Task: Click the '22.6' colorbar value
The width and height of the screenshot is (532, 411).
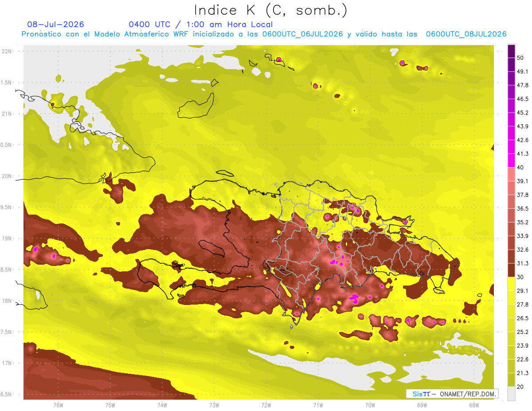Action: 523,359
